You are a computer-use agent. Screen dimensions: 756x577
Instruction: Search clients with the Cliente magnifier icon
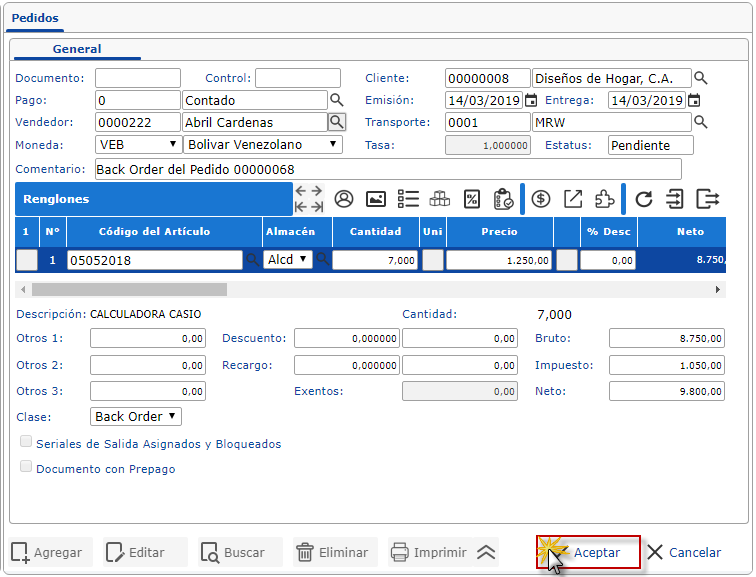coord(701,78)
